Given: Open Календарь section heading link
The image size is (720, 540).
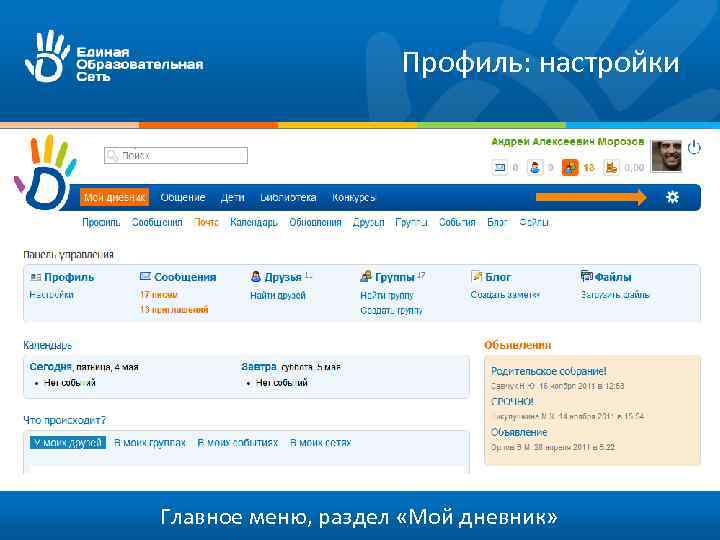Looking at the screenshot, I should click(47, 345).
